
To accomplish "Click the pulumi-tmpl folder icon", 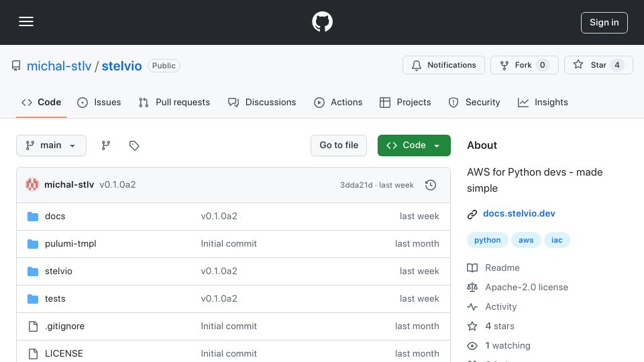I will tap(33, 244).
